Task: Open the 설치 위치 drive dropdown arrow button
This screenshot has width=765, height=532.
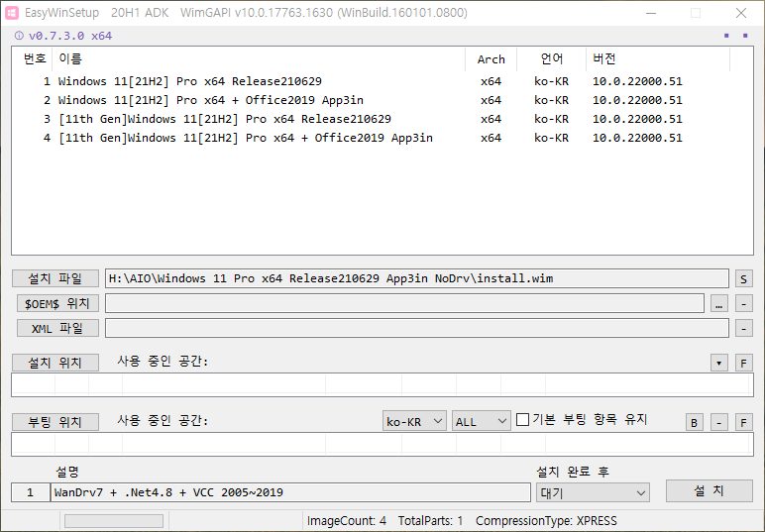Action: [719, 363]
